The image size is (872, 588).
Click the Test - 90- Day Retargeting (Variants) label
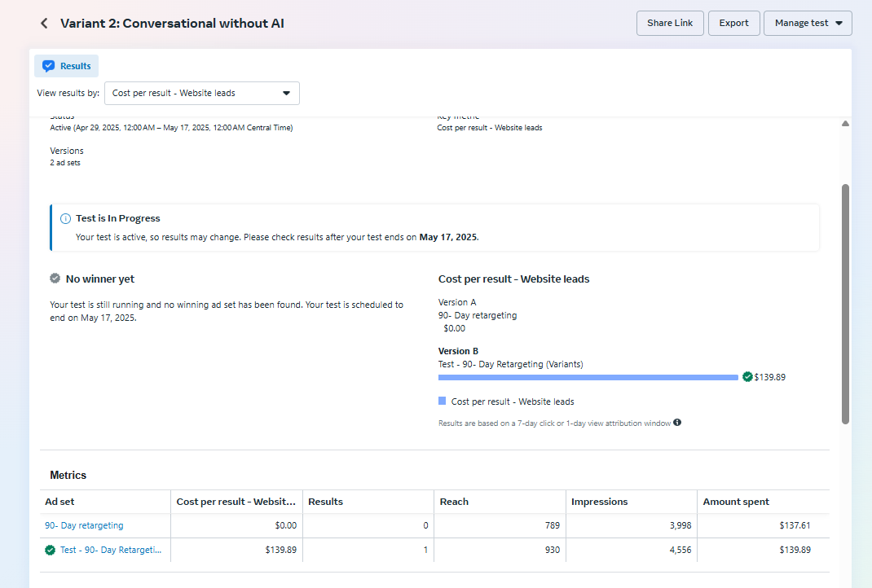point(510,365)
